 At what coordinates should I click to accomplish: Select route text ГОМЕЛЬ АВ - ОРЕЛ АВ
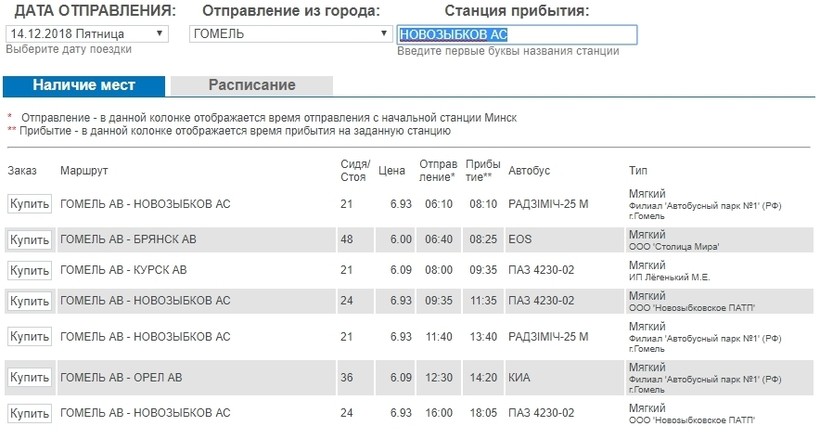pyautogui.click(x=121, y=377)
